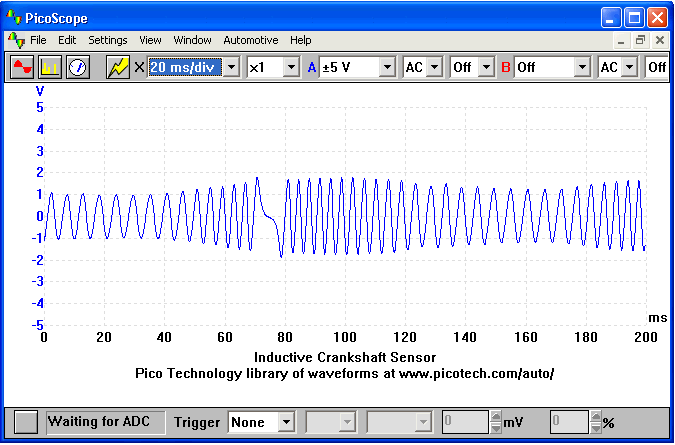
Task: Open the spectrum analyzer view icon
Action: 50,68
